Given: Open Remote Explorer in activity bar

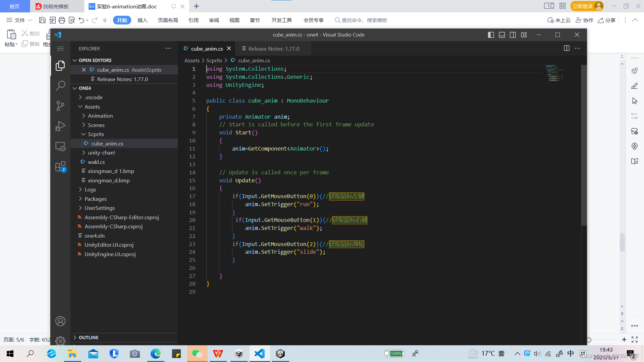Looking at the screenshot, I should point(60,146).
